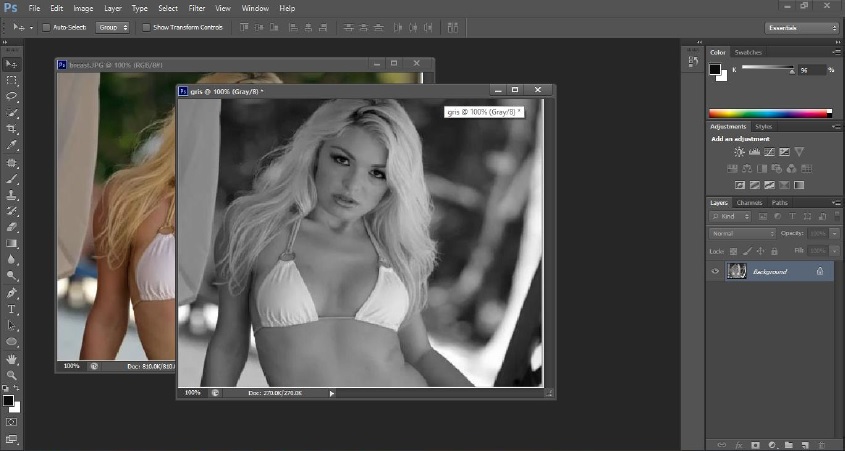Enable the Auto-Select checkbox
This screenshot has height=451, width=846.
point(46,27)
